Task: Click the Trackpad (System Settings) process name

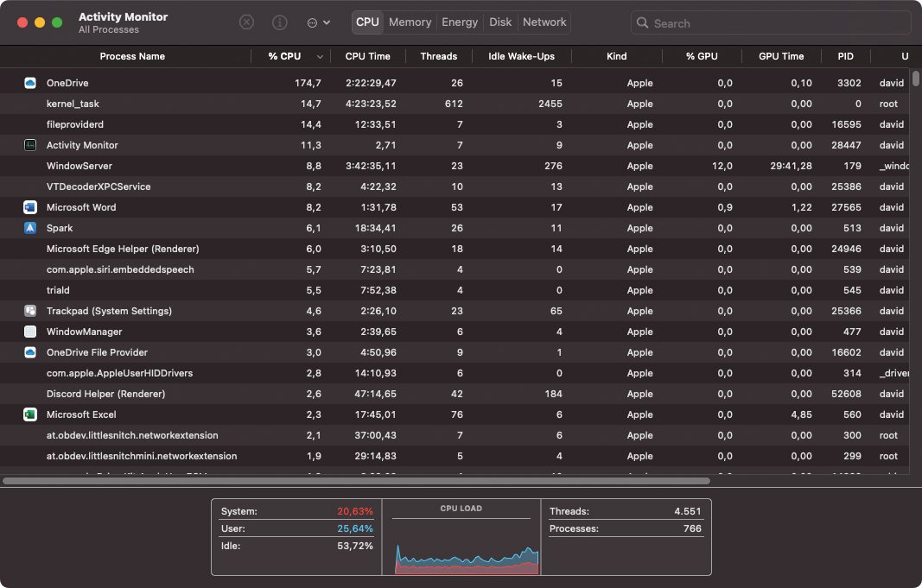Action: pyautogui.click(x=110, y=311)
